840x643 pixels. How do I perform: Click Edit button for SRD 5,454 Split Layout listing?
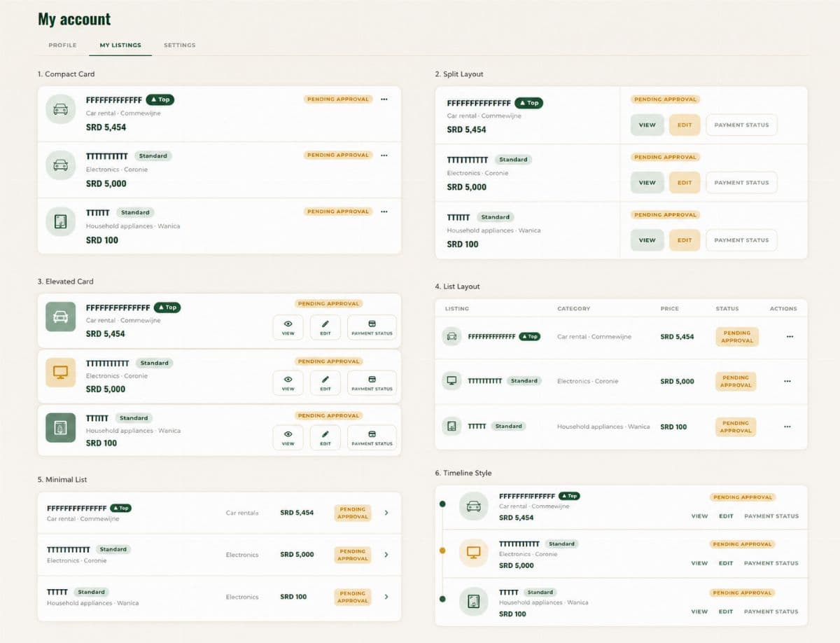[685, 125]
